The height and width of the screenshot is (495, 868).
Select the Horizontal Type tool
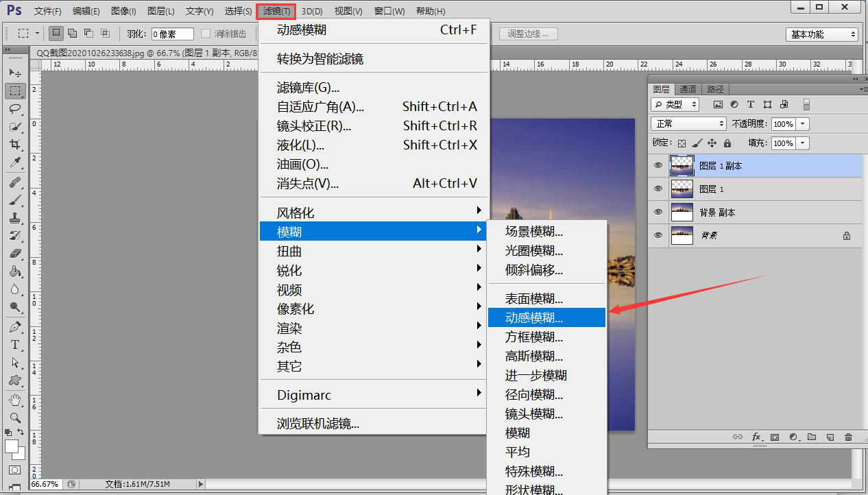[15, 345]
